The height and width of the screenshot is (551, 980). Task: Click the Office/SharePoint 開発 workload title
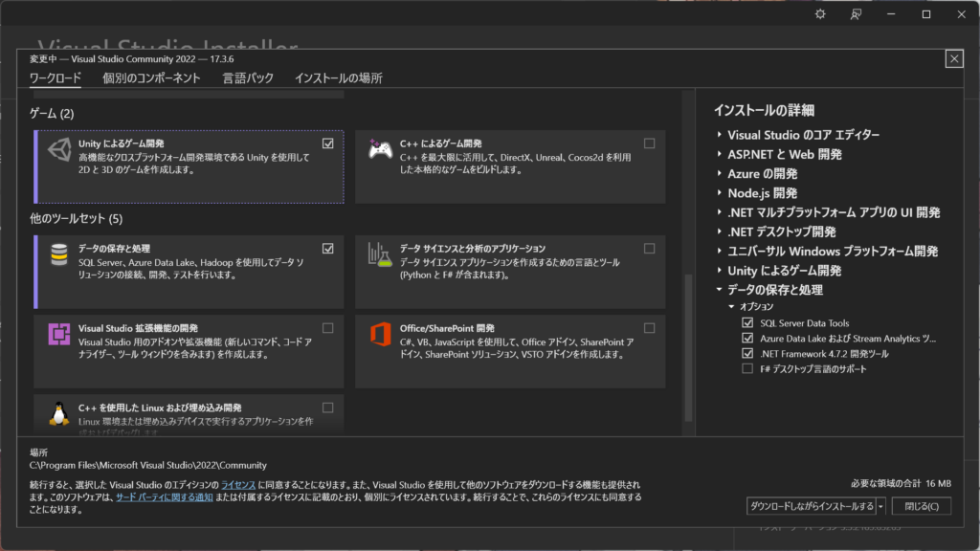447,328
